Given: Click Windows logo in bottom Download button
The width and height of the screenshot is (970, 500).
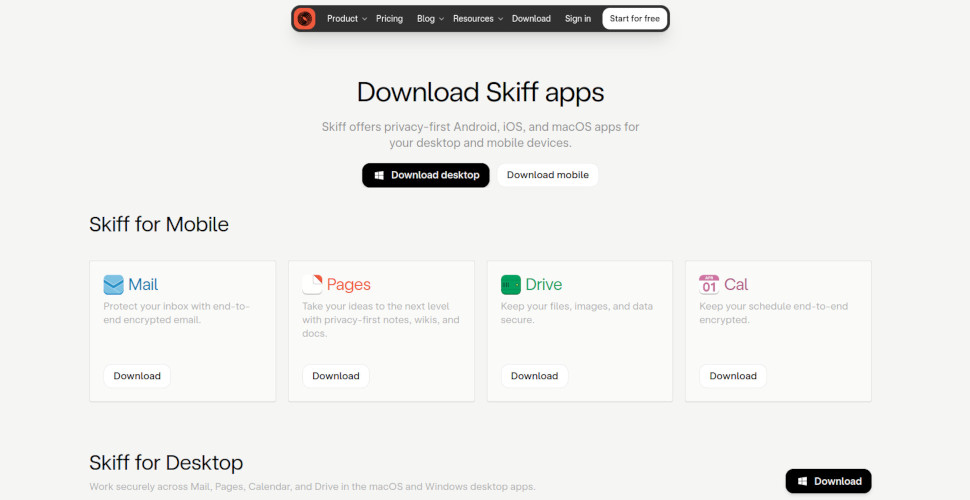Looking at the screenshot, I should tap(802, 481).
